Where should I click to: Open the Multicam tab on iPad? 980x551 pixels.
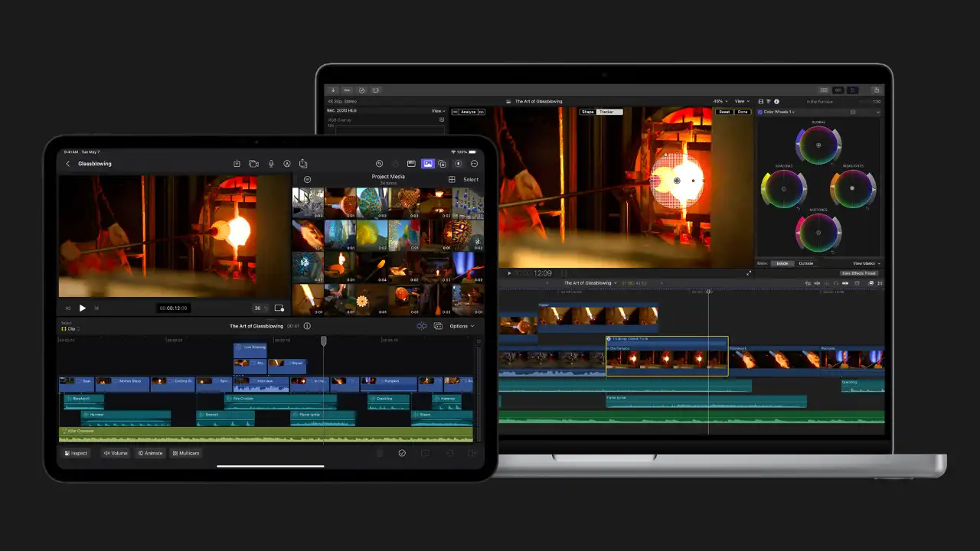[x=185, y=453]
